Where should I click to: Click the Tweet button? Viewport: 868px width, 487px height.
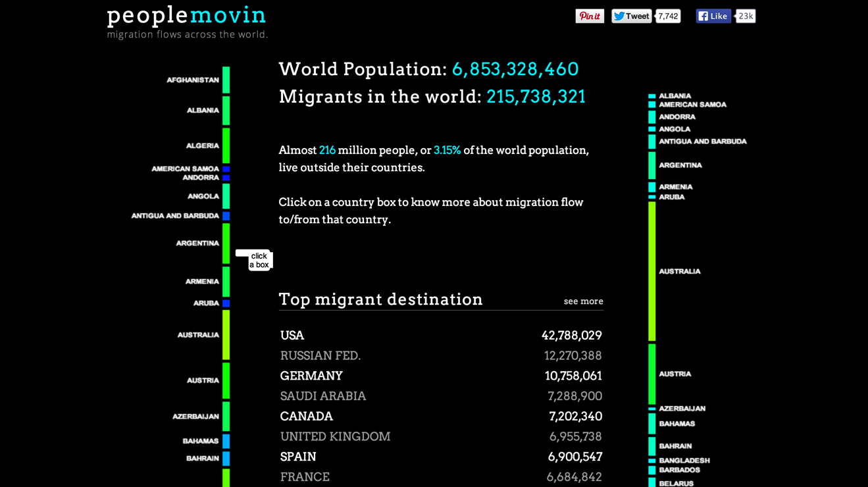[x=631, y=16]
